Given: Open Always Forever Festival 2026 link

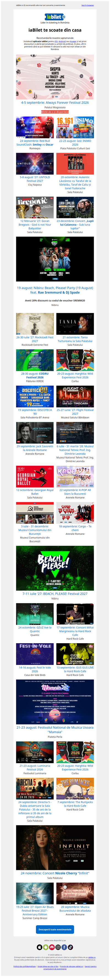Looking at the screenshot, I should click(55, 102).
